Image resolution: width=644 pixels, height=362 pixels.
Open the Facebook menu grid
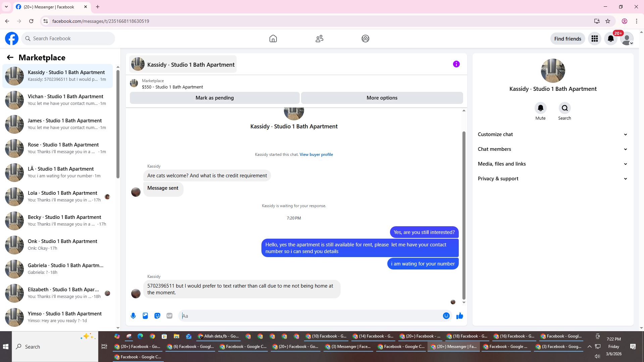595,39
